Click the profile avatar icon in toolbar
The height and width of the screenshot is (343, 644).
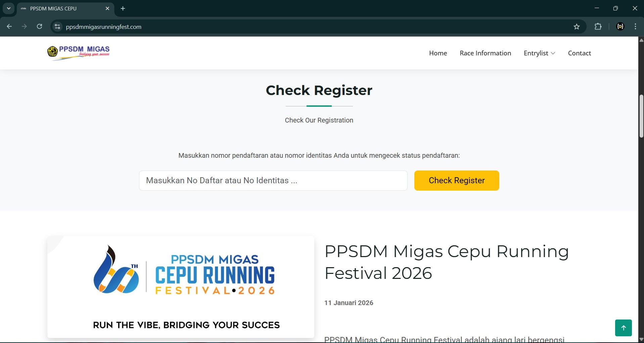(x=620, y=27)
